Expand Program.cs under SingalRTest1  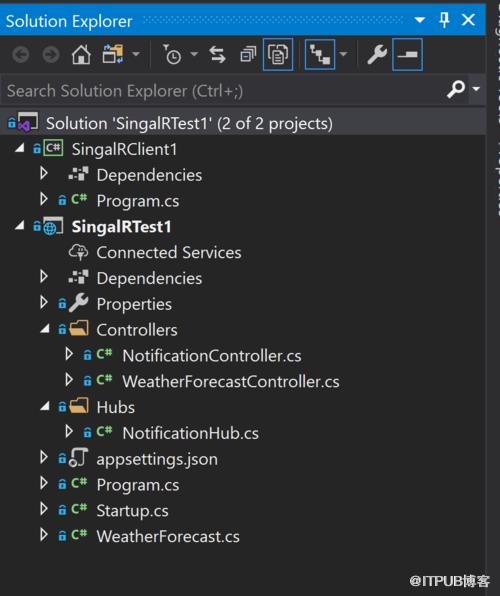(44, 483)
